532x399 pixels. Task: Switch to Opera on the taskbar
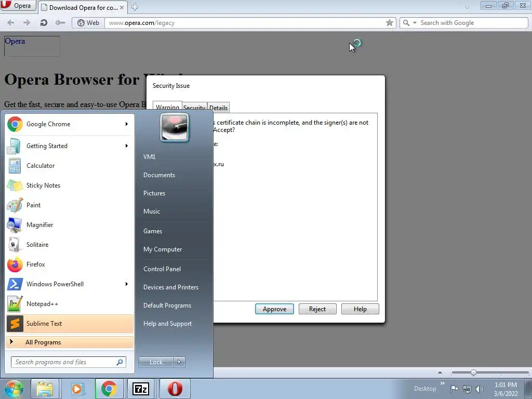[x=175, y=389]
